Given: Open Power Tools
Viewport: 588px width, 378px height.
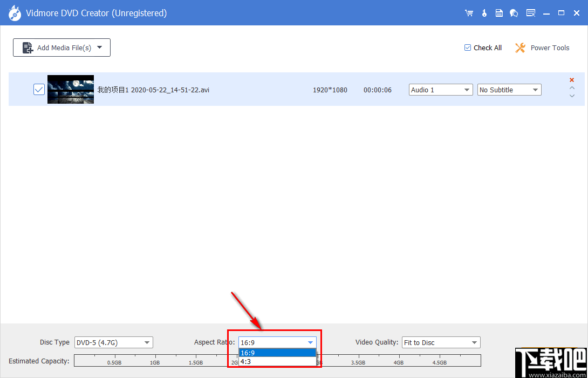Looking at the screenshot, I should 550,48.
